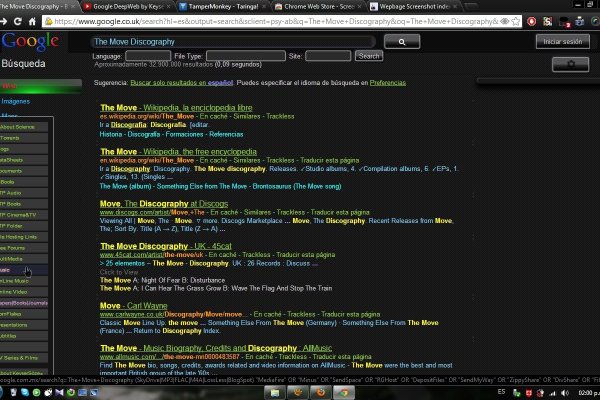Select File Hosting Links in the sidebar list
Screen dimensions: 600x400
click(24, 237)
